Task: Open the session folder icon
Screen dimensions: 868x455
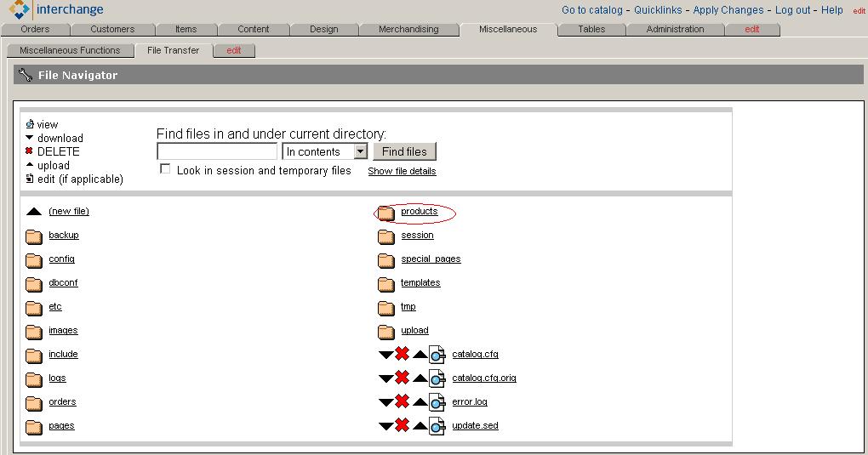Action: coord(385,237)
